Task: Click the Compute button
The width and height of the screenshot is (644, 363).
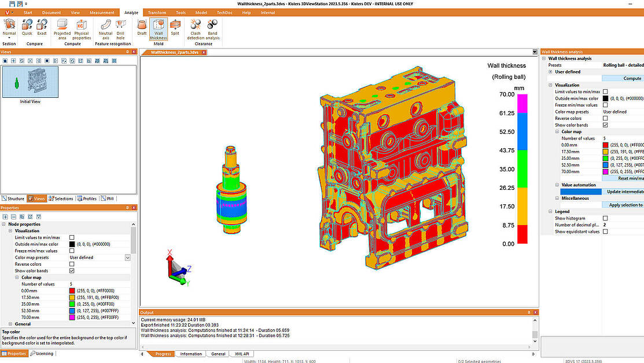Action: 623,79
